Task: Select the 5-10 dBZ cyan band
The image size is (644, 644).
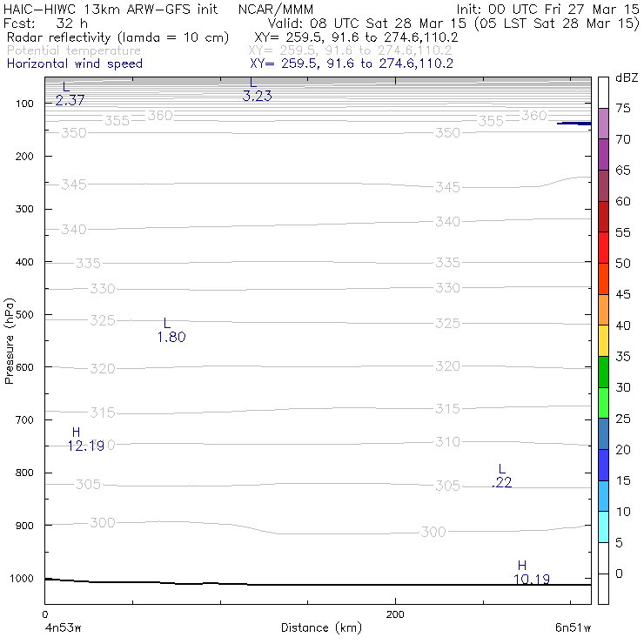Action: [x=603, y=527]
